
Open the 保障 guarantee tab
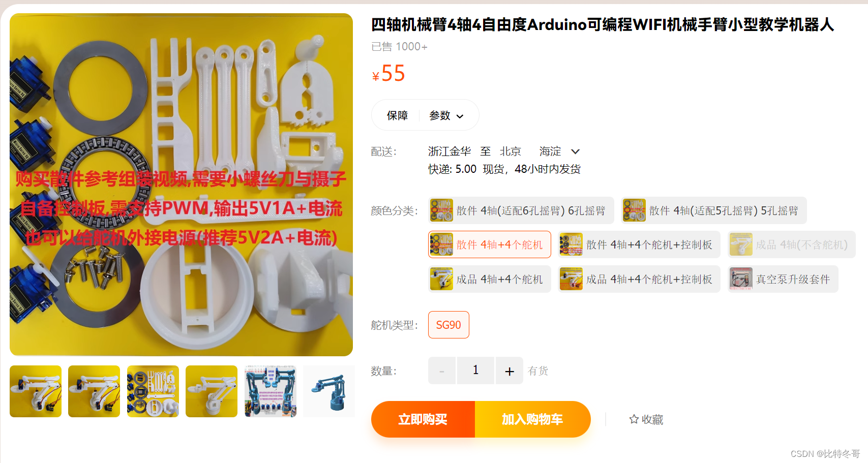(x=397, y=115)
